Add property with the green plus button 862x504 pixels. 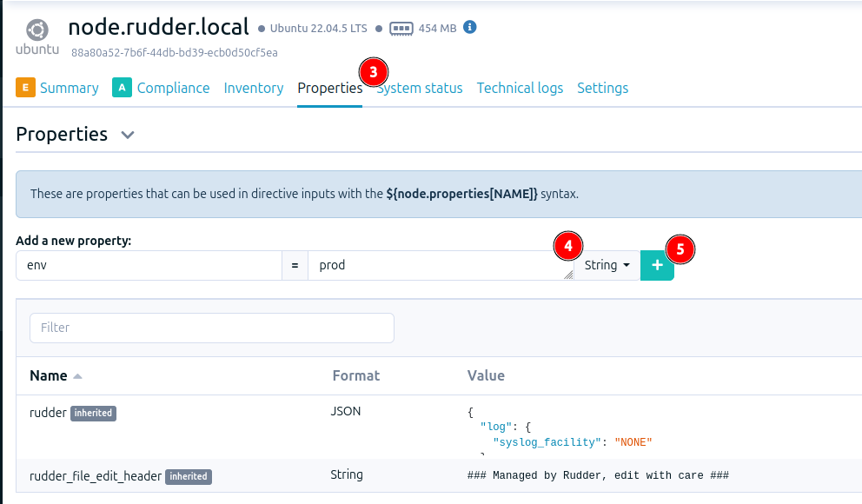(657, 265)
